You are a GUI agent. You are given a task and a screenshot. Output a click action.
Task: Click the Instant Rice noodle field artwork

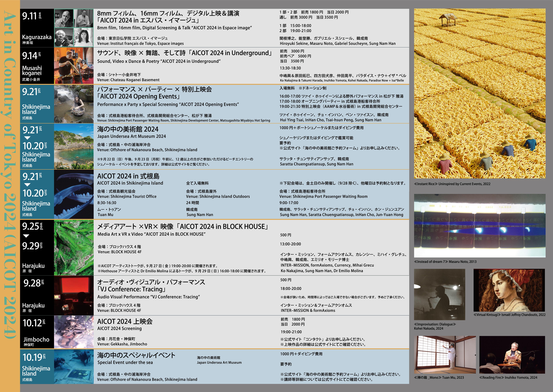[x=480, y=94]
